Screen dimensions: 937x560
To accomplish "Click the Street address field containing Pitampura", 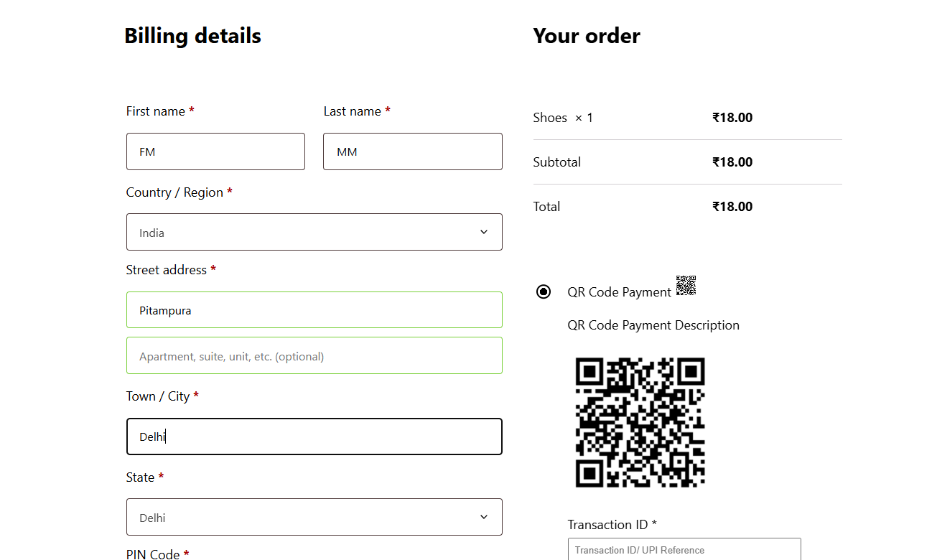I will pyautogui.click(x=314, y=310).
